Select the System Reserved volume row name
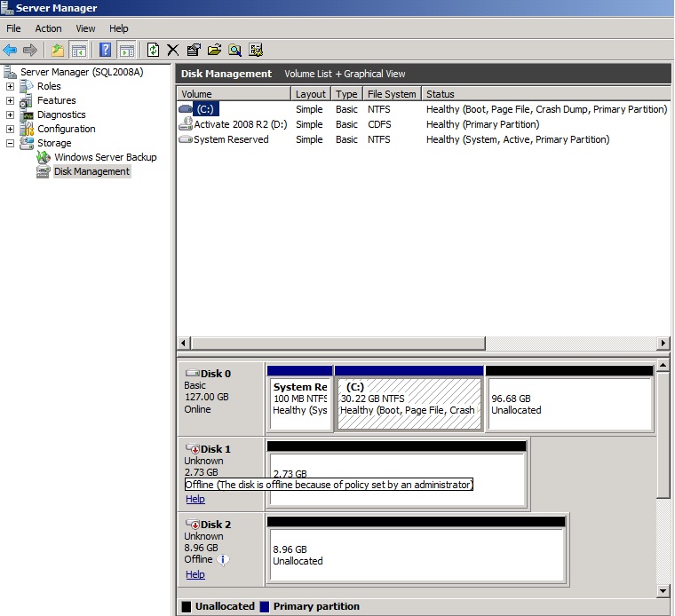This screenshot has height=616, width=675. 231,139
